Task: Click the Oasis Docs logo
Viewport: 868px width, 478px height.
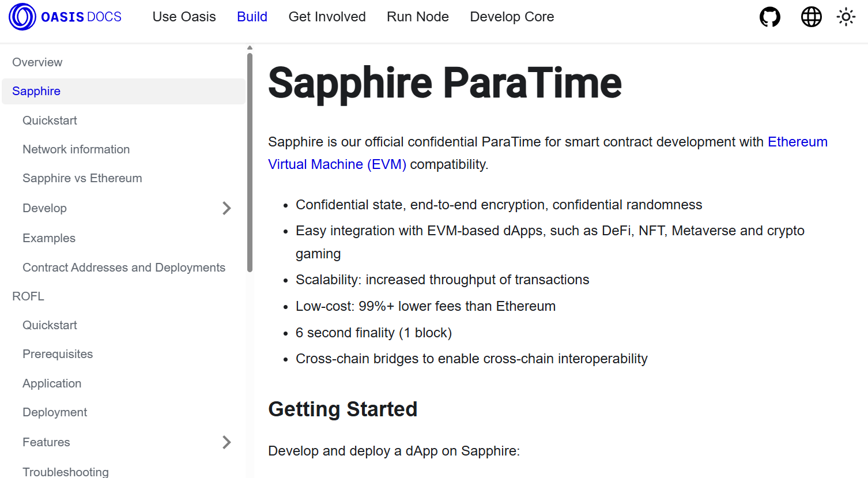Action: point(65,17)
